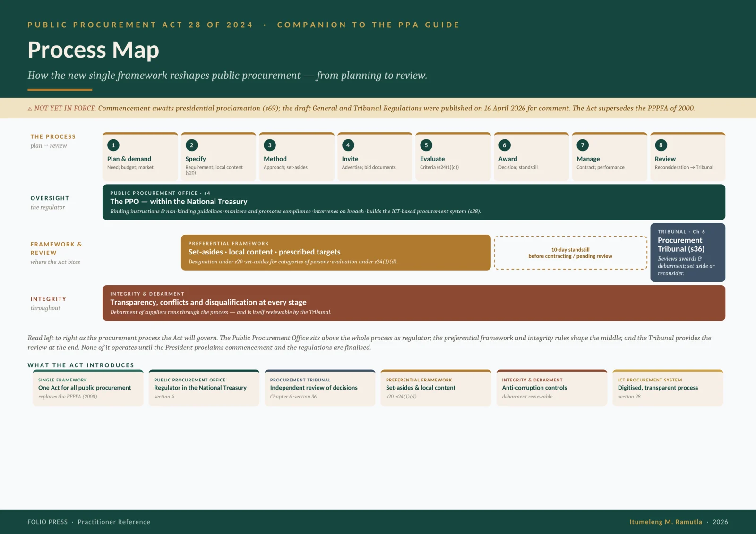756x534 pixels.
Task: Click the step 1 number circle
Action: [x=113, y=145]
